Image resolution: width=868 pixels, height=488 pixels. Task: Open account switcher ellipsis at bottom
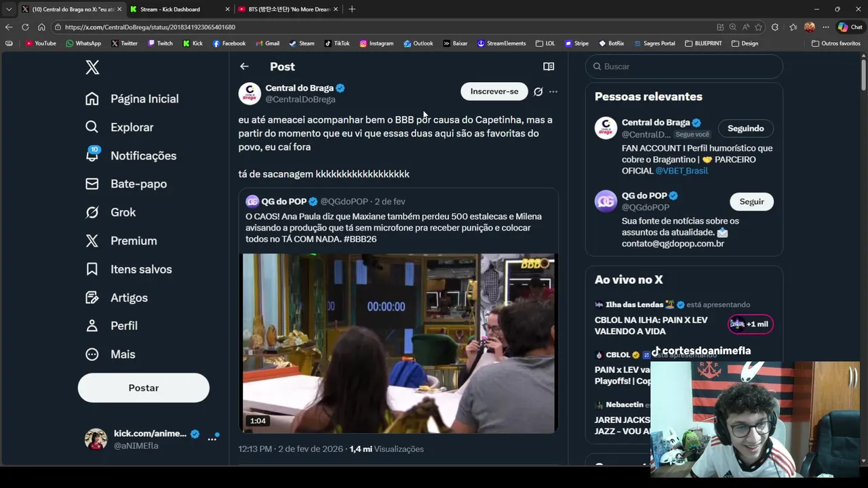coord(212,439)
